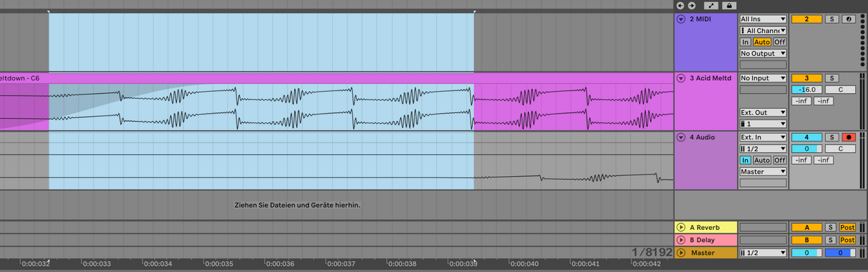868x272 pixels.
Task: Fold the 3 Acid Meltd track
Action: pos(681,78)
